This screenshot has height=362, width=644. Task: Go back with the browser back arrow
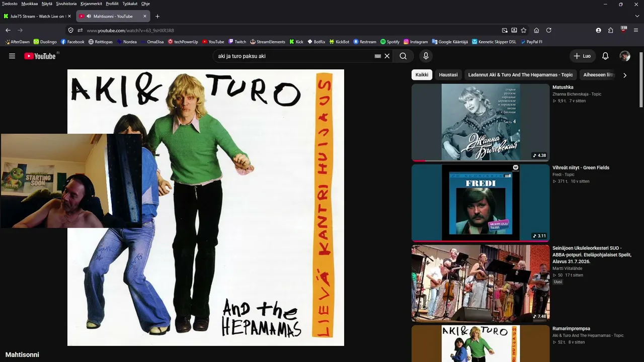coord(8,30)
